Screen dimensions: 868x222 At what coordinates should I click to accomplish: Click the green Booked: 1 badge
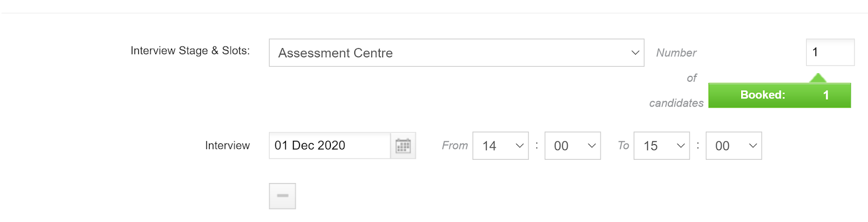(x=780, y=95)
